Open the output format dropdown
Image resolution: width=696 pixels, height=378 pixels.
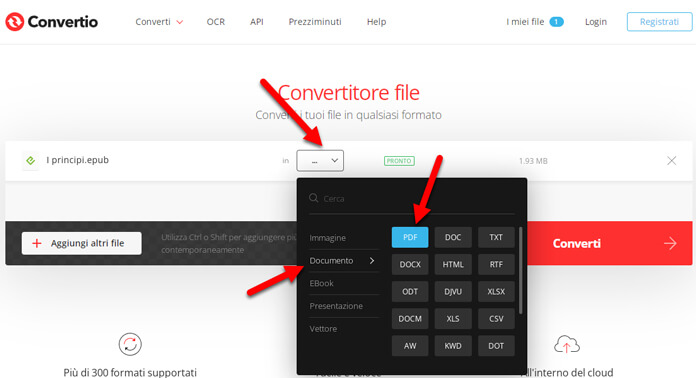[x=320, y=161]
